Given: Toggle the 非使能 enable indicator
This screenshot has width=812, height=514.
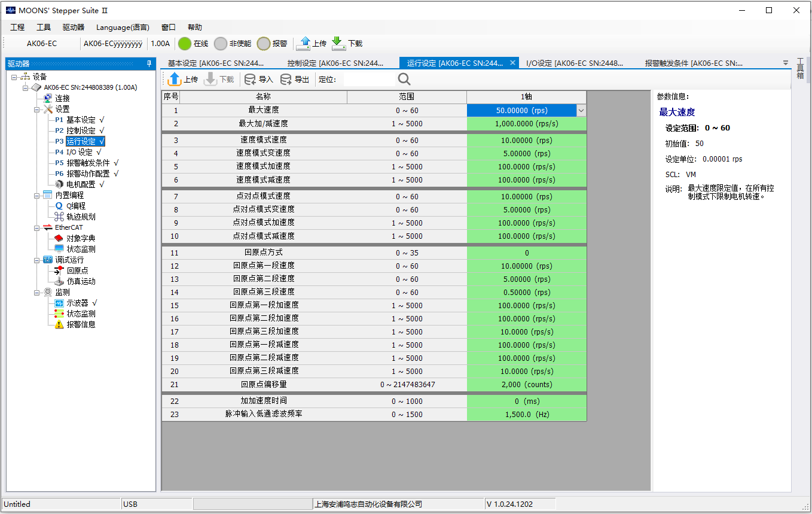Looking at the screenshot, I should click(x=221, y=44).
